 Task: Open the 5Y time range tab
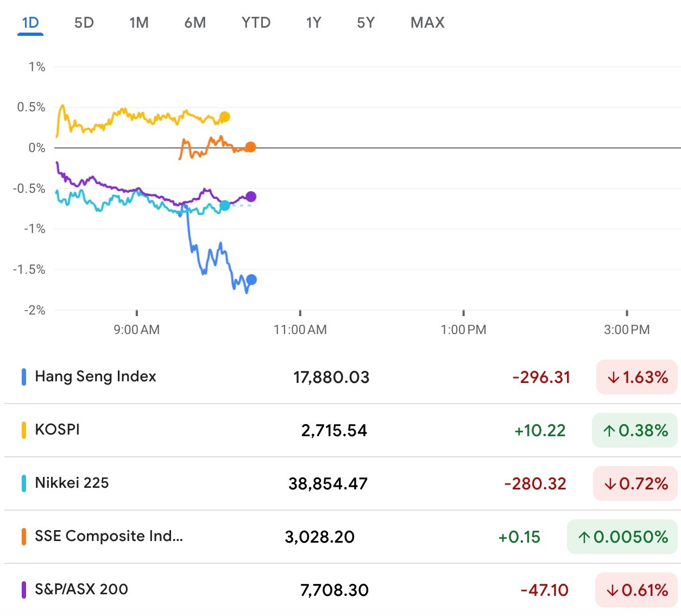point(366,23)
